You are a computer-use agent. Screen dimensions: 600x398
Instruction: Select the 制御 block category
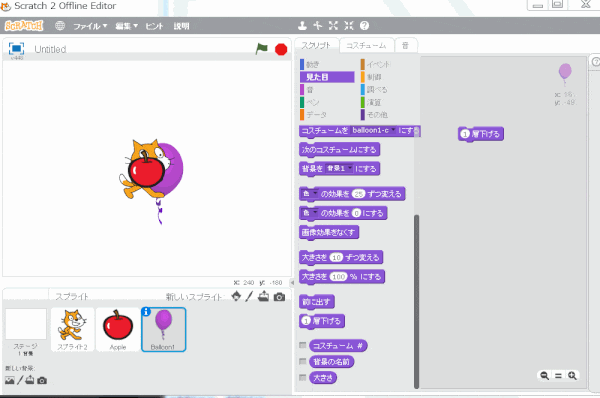[374, 77]
